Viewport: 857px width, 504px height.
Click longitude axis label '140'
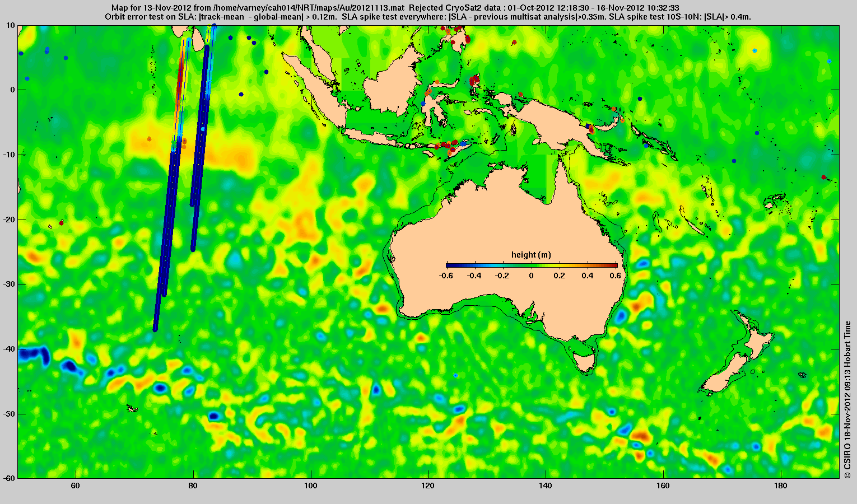(546, 486)
